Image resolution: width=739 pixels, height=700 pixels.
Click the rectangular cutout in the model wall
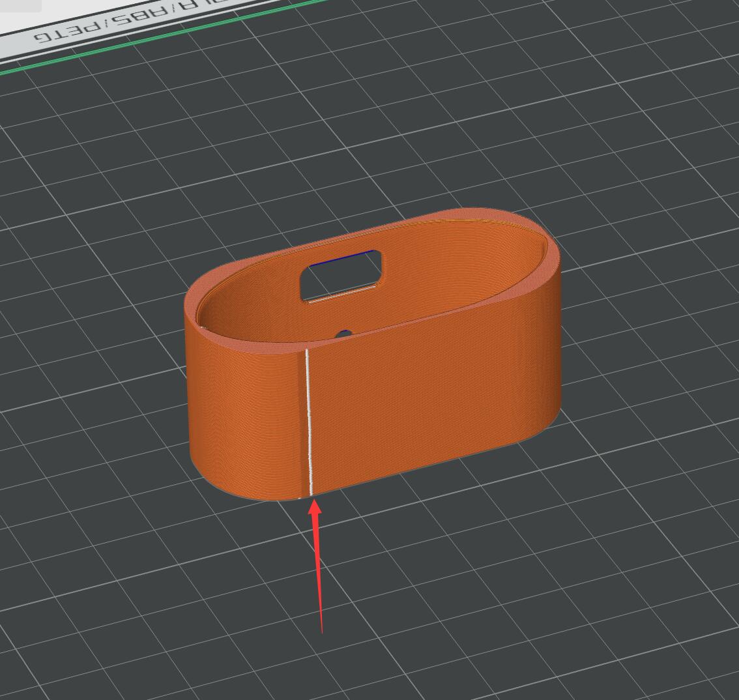point(341,276)
